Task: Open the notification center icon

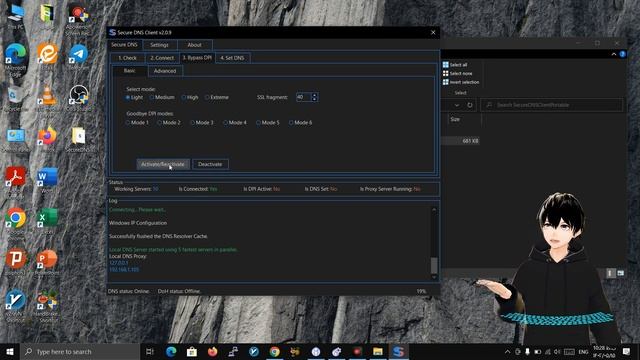Action: pyautogui.click(x=627, y=351)
